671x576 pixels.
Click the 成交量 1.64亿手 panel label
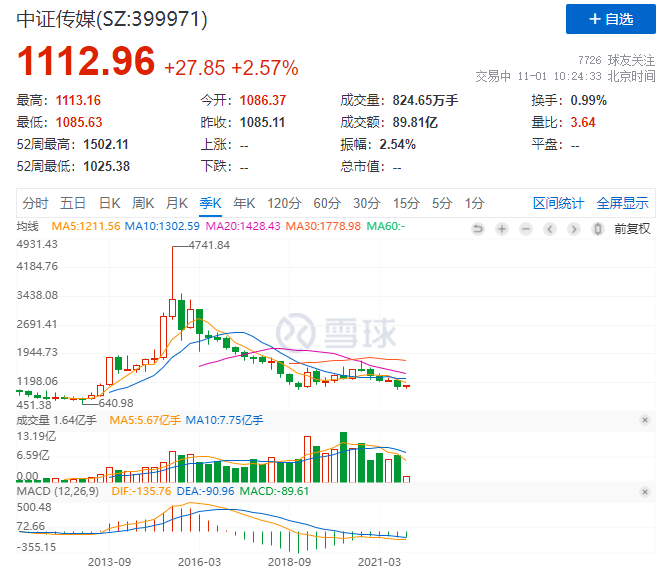point(56,420)
